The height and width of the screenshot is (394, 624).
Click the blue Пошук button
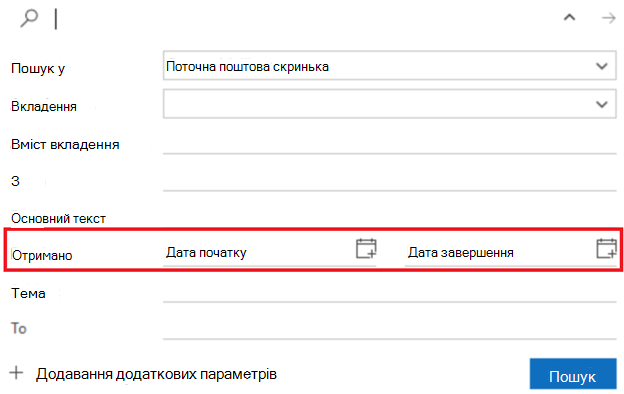(x=573, y=374)
